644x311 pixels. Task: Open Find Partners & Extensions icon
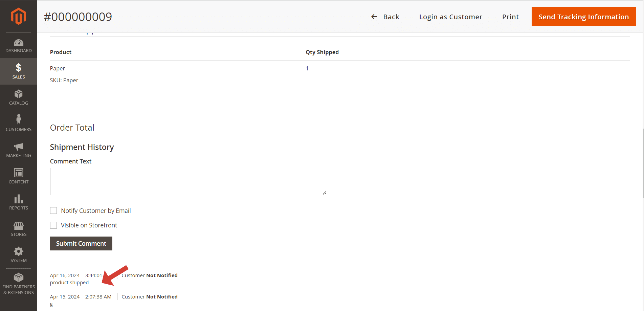pos(18,277)
